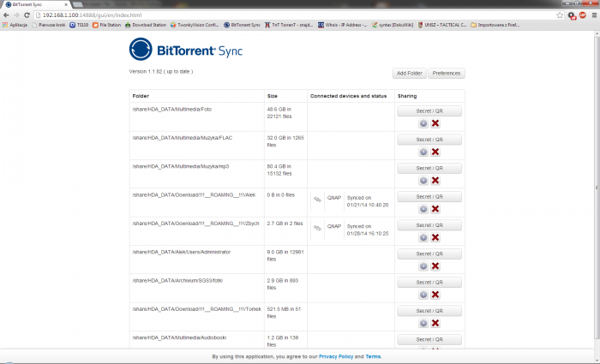The image size is (600, 364).
Task: Show Secret / QR for Multimedia/Audiobooki
Action: (x=429, y=339)
